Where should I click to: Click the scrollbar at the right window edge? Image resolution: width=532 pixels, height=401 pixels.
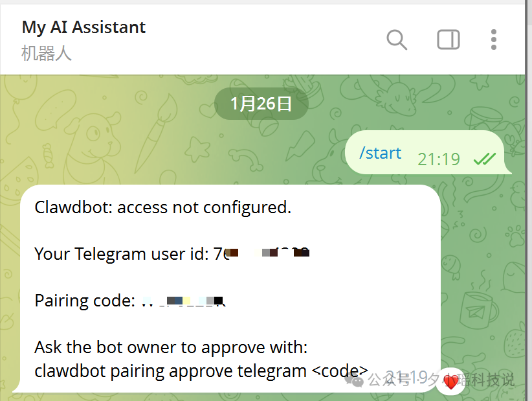529,200
